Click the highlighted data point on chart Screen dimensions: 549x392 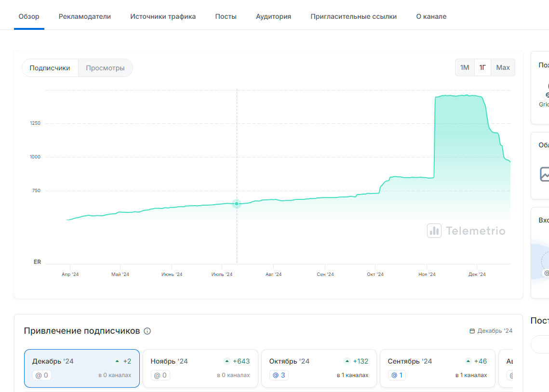pos(237,204)
